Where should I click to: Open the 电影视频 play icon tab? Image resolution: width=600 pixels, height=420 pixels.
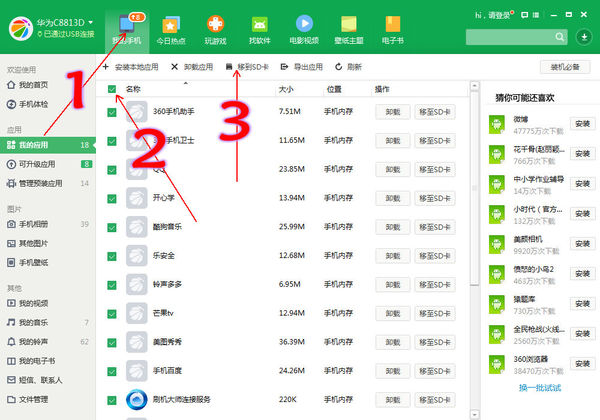coord(304,24)
